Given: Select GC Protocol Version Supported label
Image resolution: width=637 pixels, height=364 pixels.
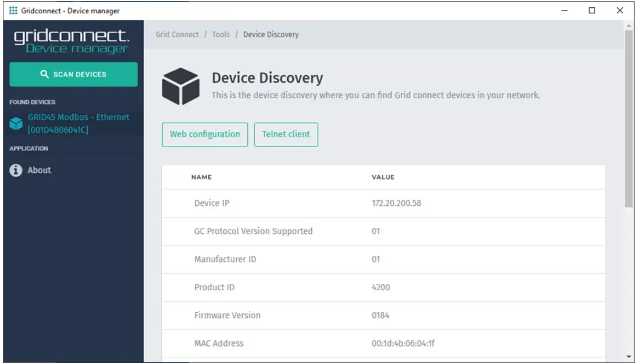Looking at the screenshot, I should pyautogui.click(x=253, y=231).
